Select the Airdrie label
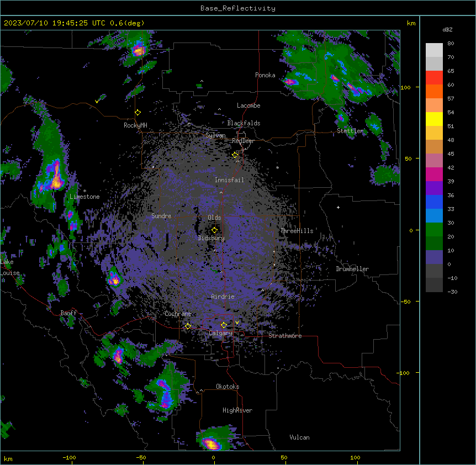Screen dimensions: 476x465 pos(223,297)
